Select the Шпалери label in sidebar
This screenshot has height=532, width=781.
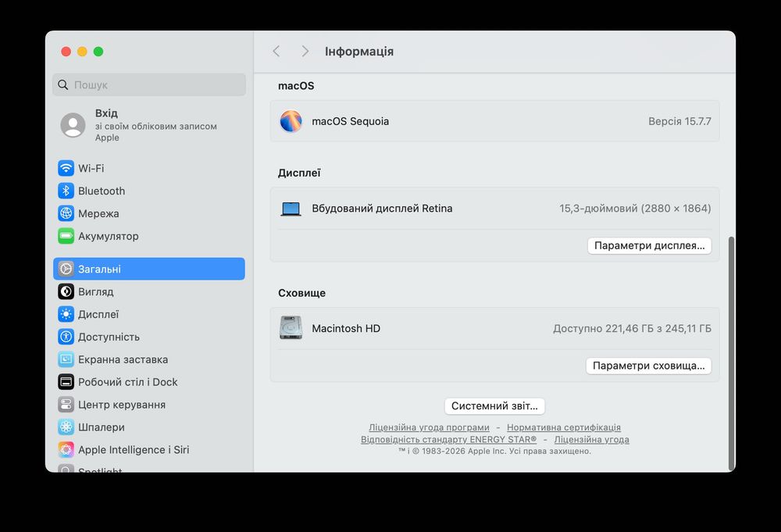click(102, 427)
